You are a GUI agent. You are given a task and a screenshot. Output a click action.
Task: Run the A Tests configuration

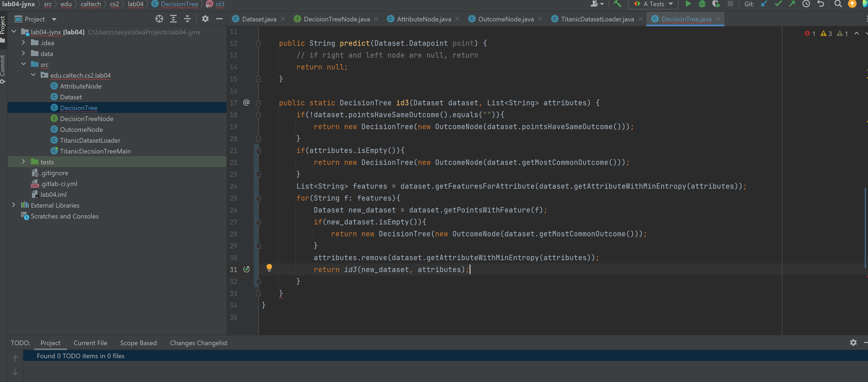click(688, 4)
